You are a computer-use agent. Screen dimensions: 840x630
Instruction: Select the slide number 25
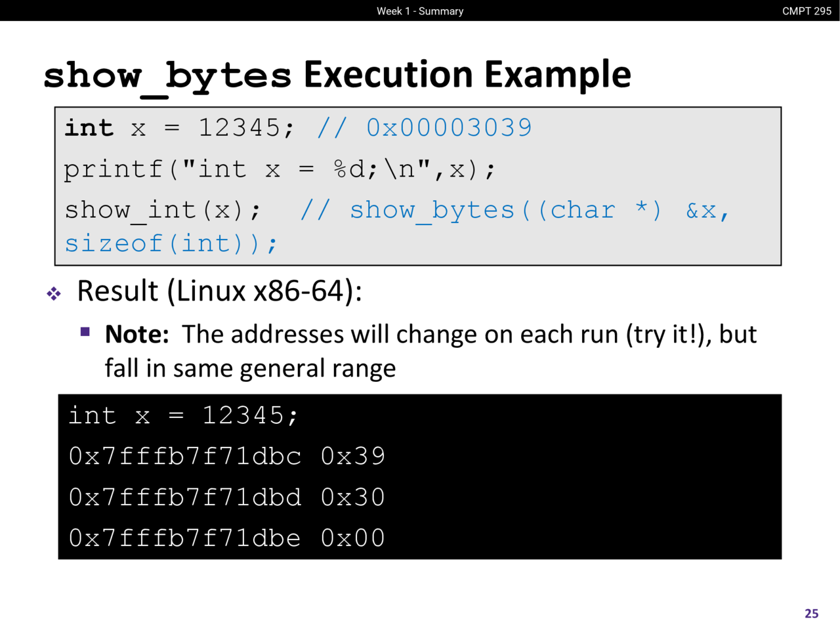pyautogui.click(x=811, y=614)
